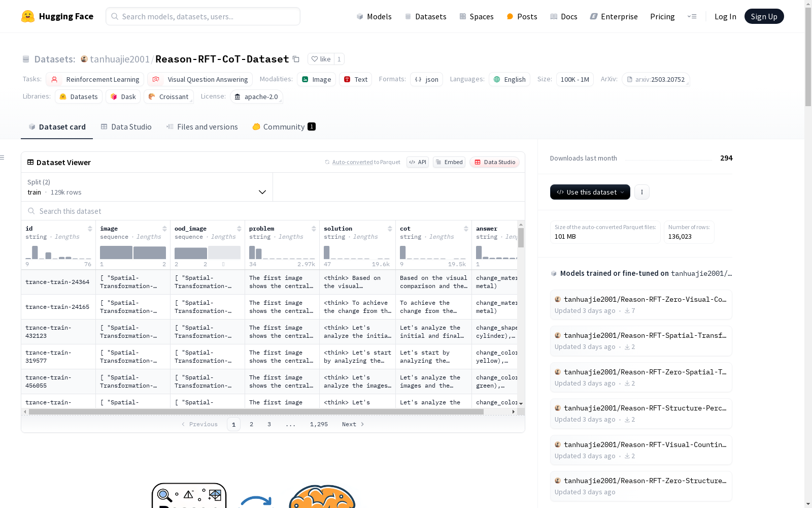812x508 pixels.
Task: Click the table's scroll-up arrow
Action: click(521, 224)
